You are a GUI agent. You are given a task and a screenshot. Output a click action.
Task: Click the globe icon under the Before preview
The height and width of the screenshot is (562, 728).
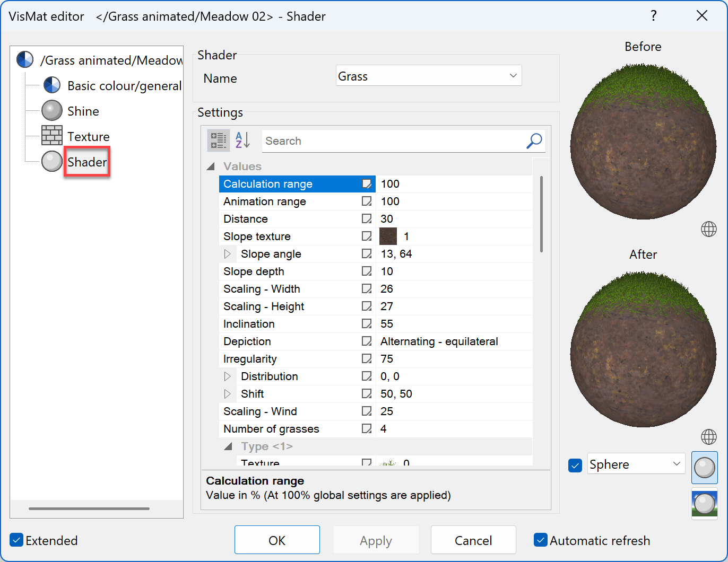[708, 229]
